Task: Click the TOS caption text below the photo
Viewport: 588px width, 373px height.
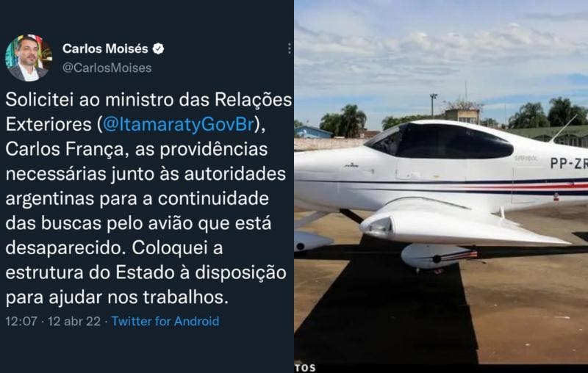Action: [305, 368]
